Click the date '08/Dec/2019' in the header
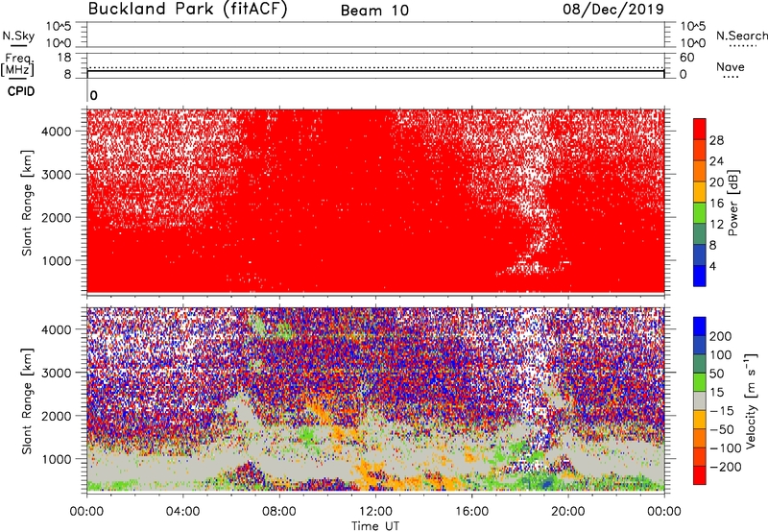768x532 pixels. [613, 9]
